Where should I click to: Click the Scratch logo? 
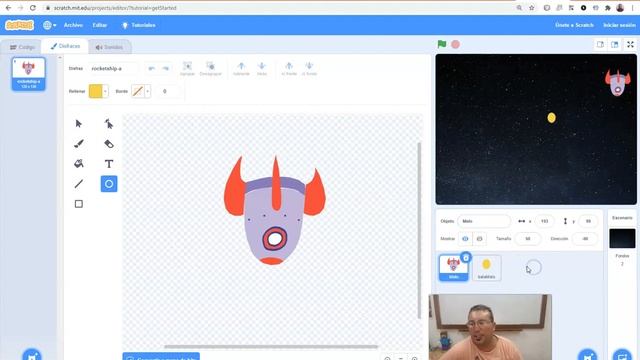pos(19,25)
